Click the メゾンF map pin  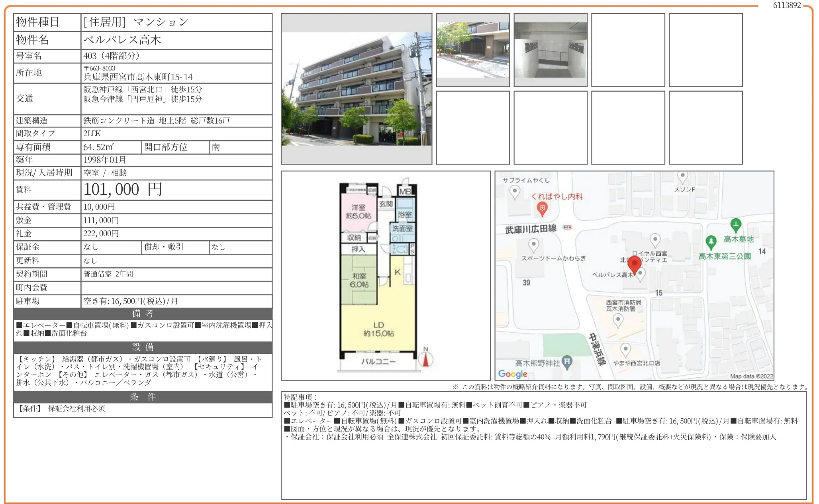(682, 176)
